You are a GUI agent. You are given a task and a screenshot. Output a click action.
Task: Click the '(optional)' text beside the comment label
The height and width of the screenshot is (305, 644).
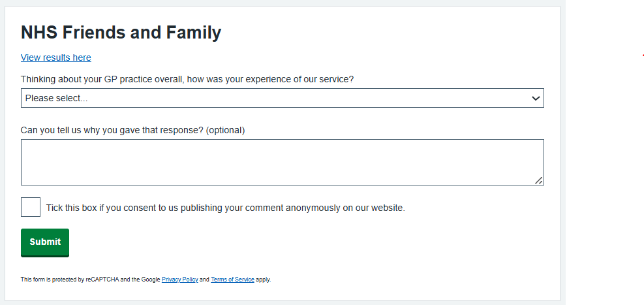click(x=225, y=130)
